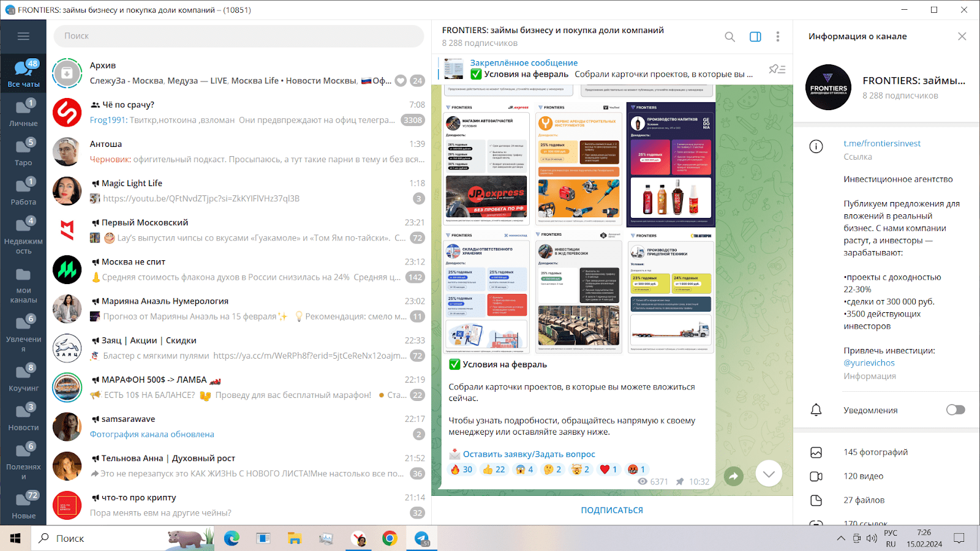Show hidden system tray icons chevron
Image resolution: width=980 pixels, height=551 pixels.
pyautogui.click(x=841, y=539)
